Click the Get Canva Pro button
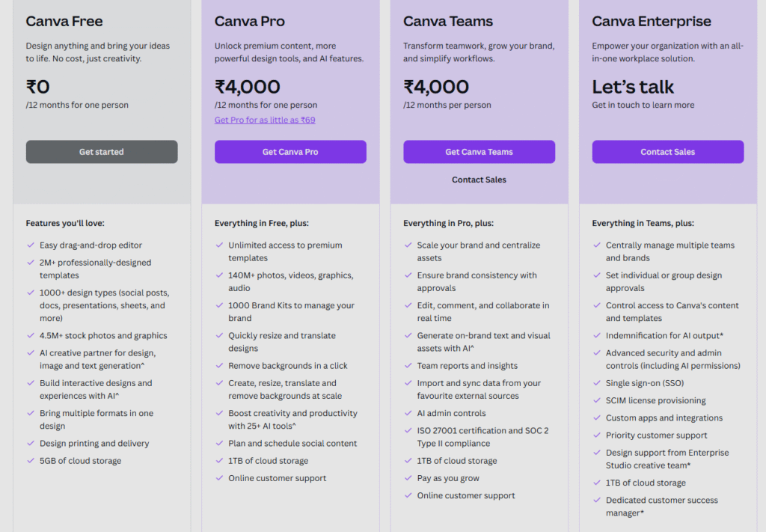Screen dimensions: 766x532 click(x=290, y=152)
